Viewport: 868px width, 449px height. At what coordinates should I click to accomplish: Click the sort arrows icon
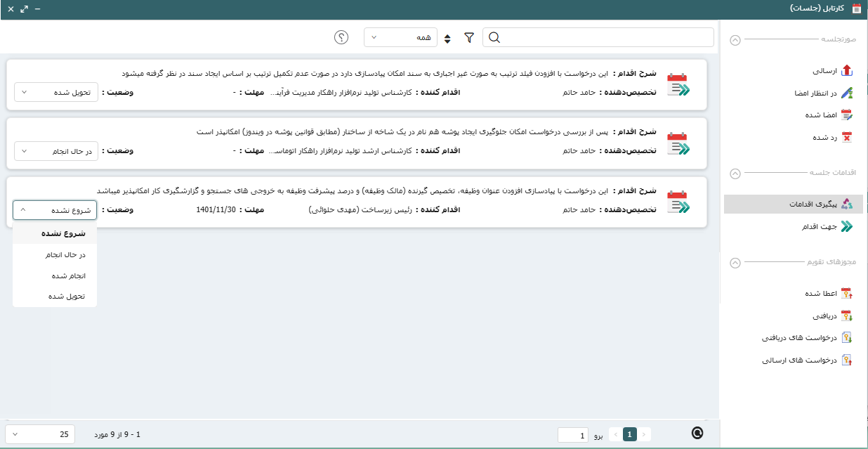coord(448,38)
